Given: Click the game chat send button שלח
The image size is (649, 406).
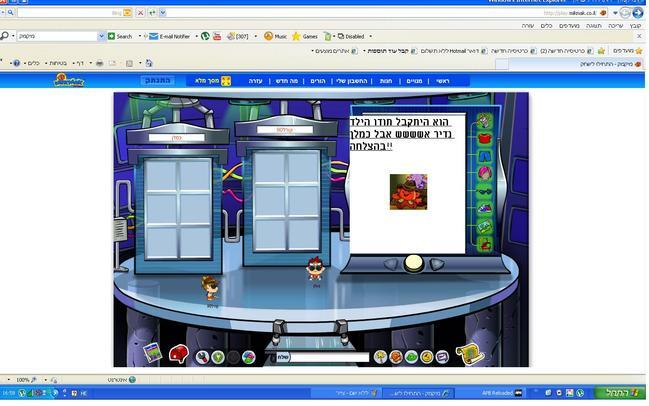Looking at the screenshot, I should click(x=283, y=357).
